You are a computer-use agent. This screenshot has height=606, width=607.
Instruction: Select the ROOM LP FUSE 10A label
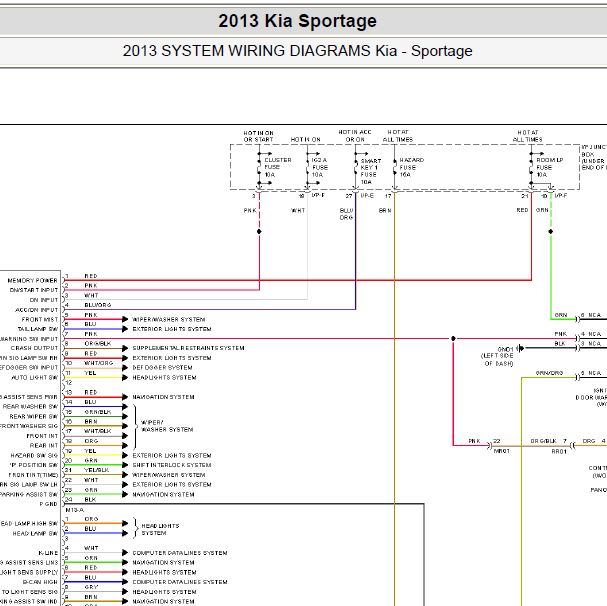pyautogui.click(x=550, y=167)
